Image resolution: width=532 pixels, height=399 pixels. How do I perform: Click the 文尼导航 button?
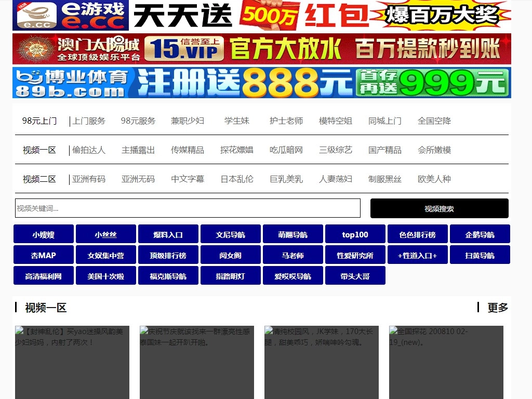click(230, 234)
